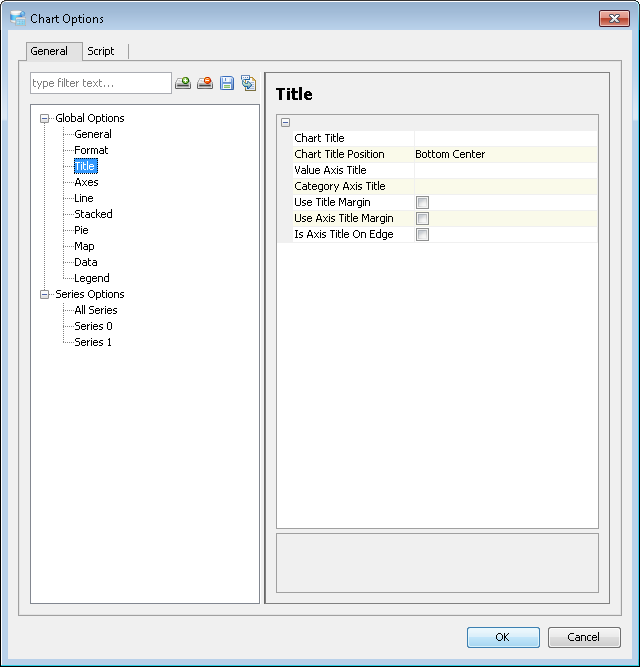The height and width of the screenshot is (667, 640).
Task: Open the Pie options item
Action: coord(81,230)
